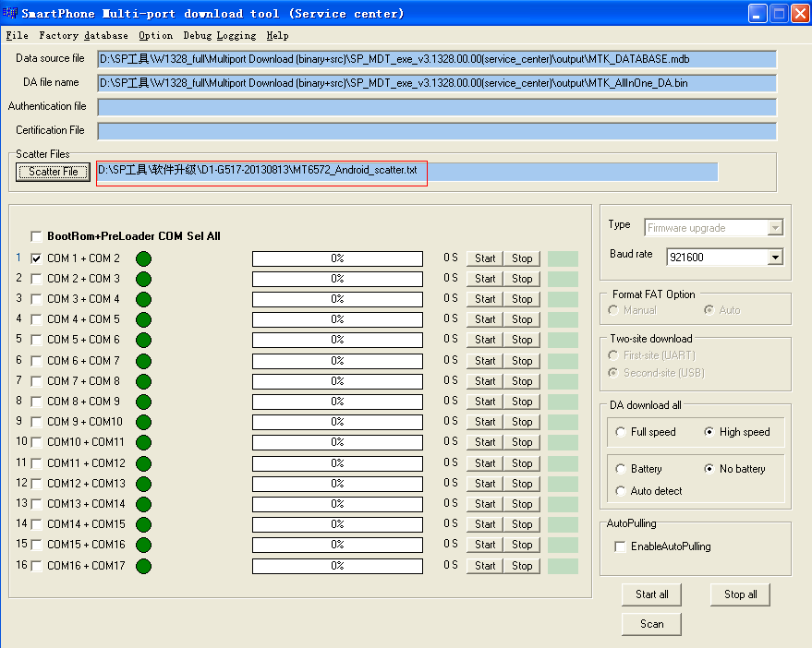
Task: Click green status box at end of COM 2 + COM 3 row
Action: click(563, 279)
